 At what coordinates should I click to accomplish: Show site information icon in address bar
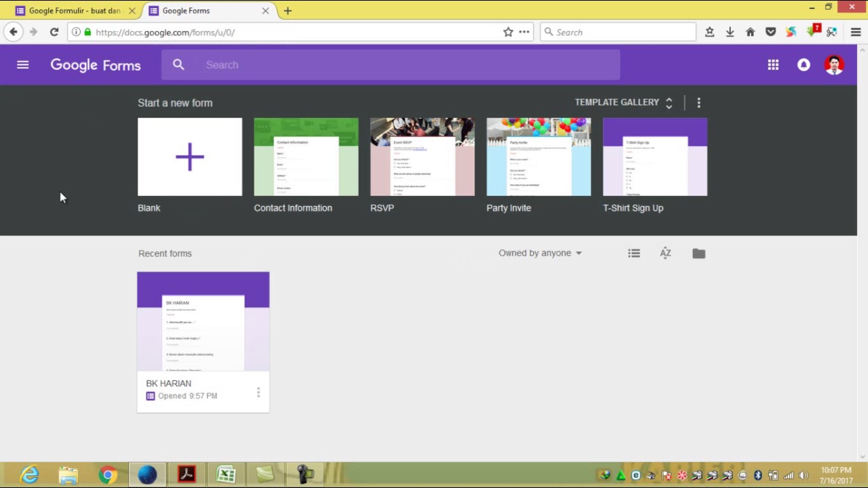pos(76,32)
